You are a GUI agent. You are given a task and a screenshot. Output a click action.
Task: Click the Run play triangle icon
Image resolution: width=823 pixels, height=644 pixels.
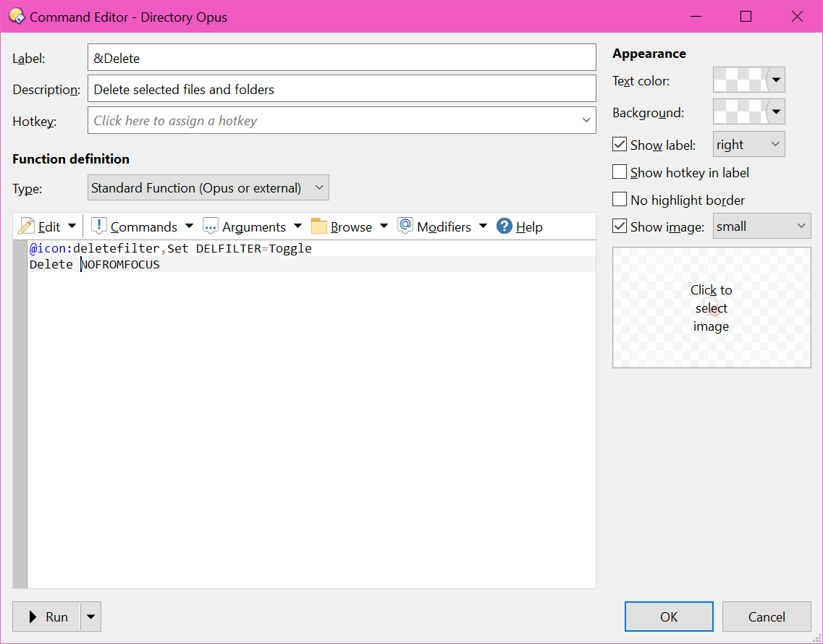click(33, 617)
